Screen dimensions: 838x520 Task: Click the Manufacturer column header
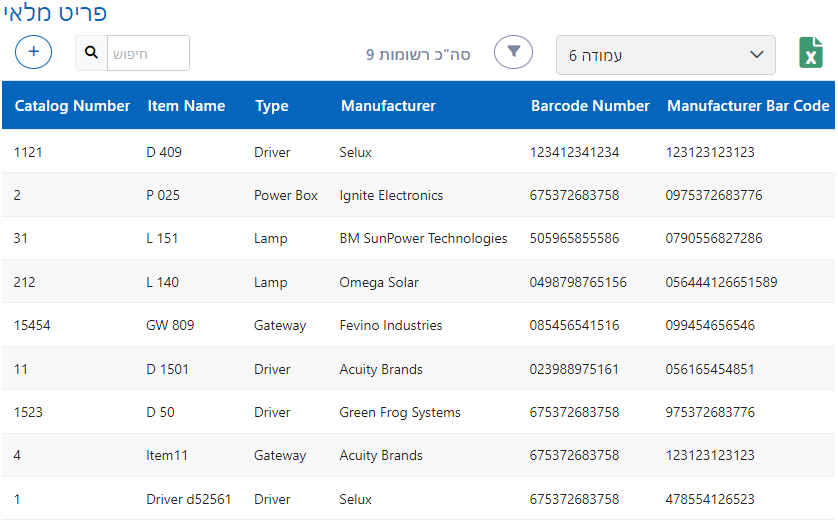coord(388,106)
